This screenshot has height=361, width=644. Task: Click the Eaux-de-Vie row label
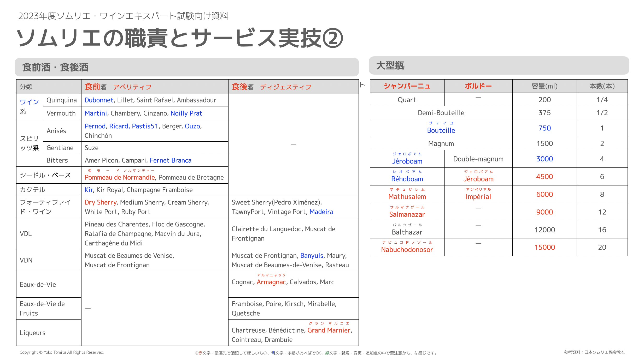pos(49,284)
